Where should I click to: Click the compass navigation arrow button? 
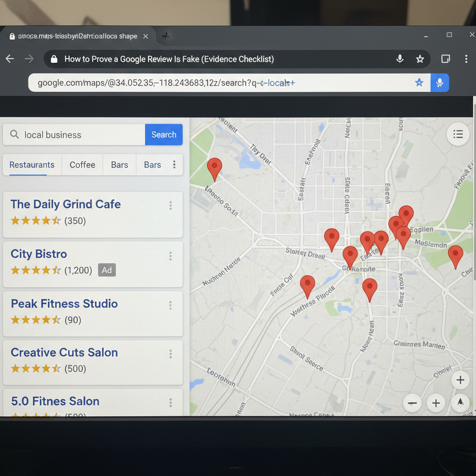tap(460, 403)
